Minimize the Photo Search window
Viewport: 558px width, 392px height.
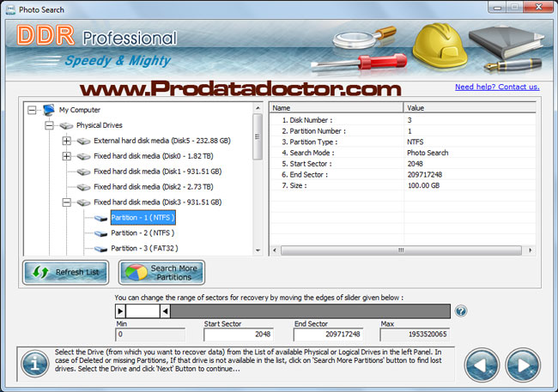click(497, 7)
